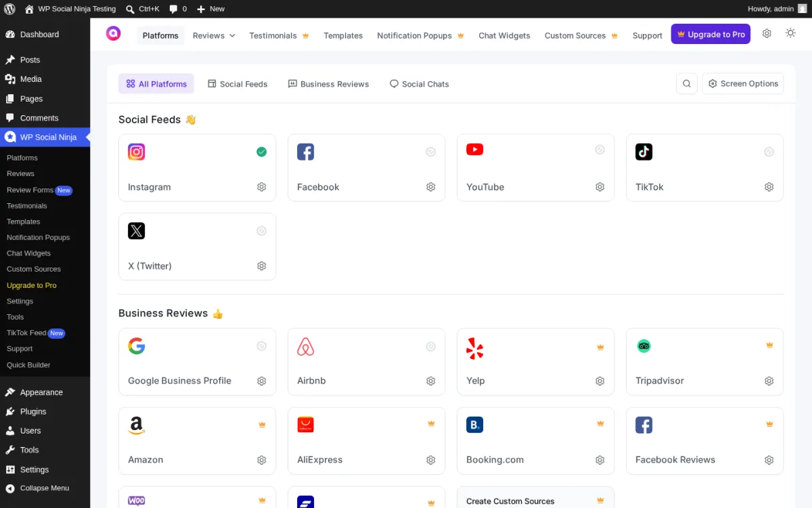The width and height of the screenshot is (812, 508).
Task: Click the Google logo icon
Action: 137,346
